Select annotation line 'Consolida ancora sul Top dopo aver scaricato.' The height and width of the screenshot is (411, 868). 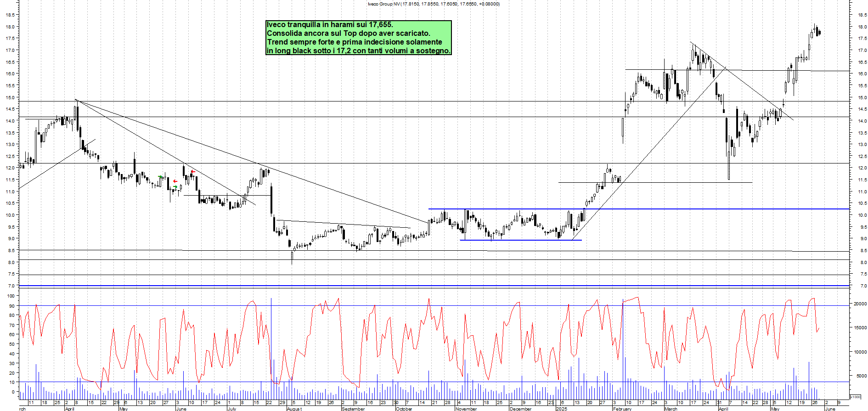pos(349,34)
